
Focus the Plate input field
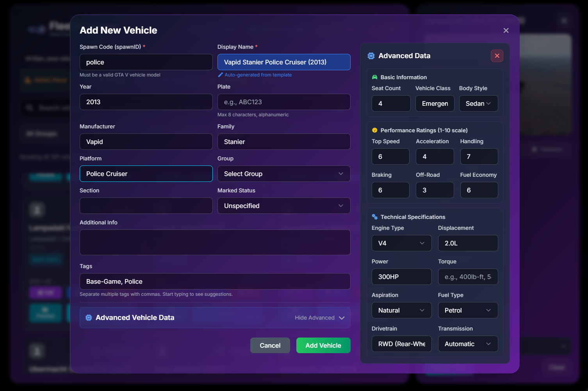click(x=283, y=102)
